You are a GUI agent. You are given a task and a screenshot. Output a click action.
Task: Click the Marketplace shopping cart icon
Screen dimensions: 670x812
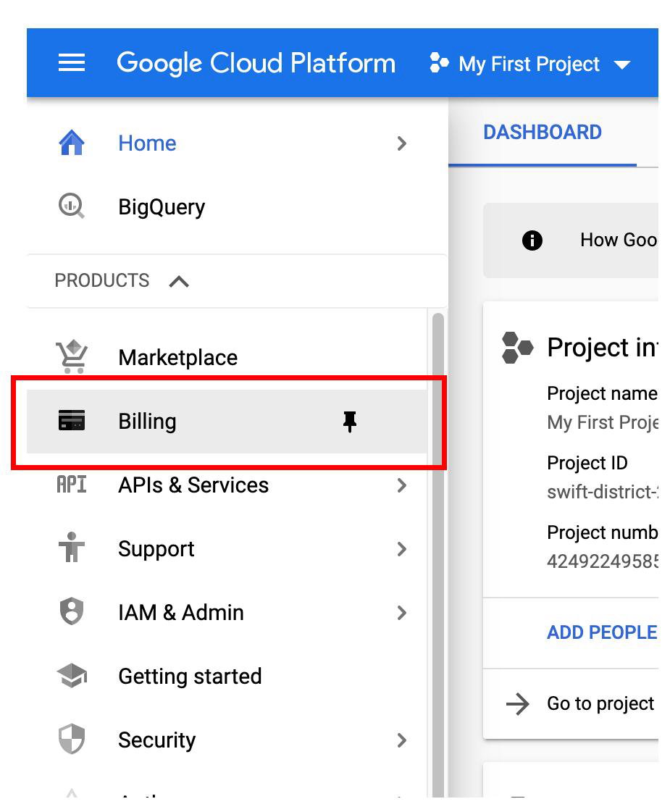(72, 356)
